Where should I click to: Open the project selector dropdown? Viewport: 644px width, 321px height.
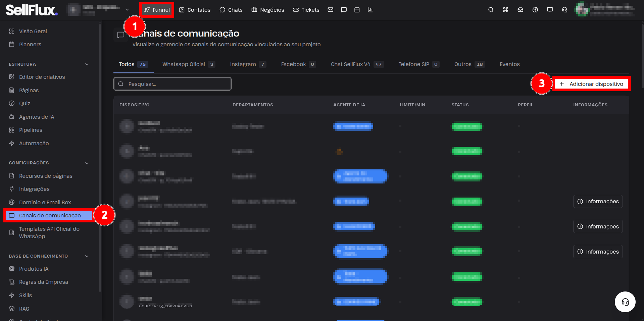tap(99, 10)
